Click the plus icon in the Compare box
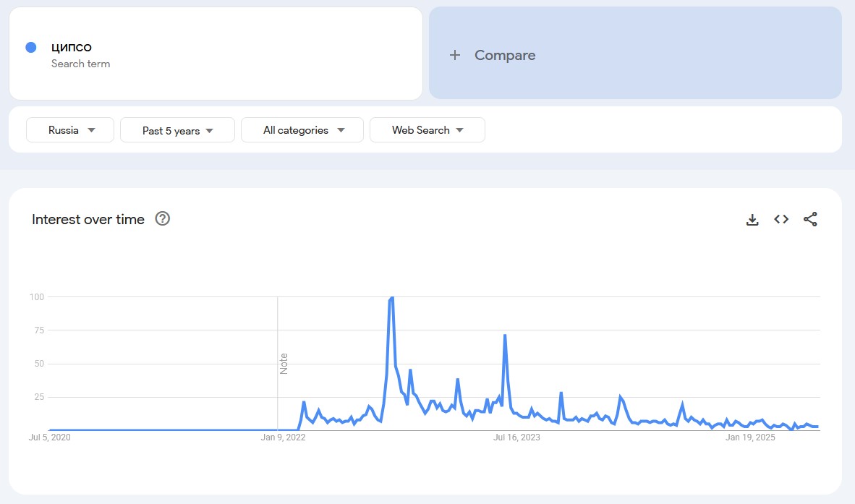 pyautogui.click(x=455, y=55)
